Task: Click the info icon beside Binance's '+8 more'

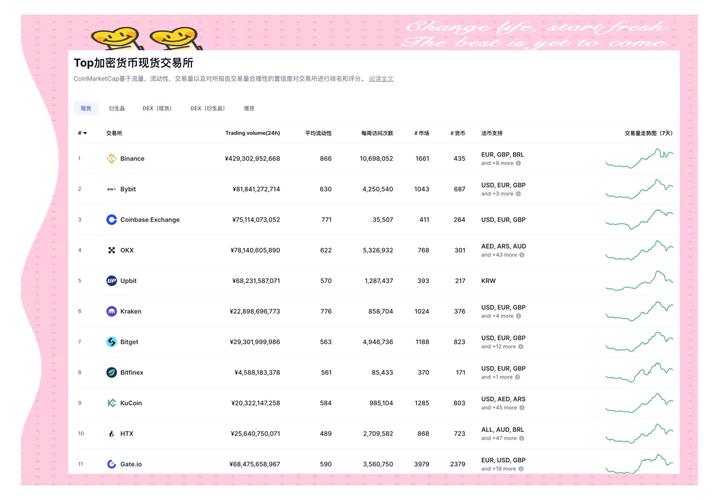Action: point(519,163)
